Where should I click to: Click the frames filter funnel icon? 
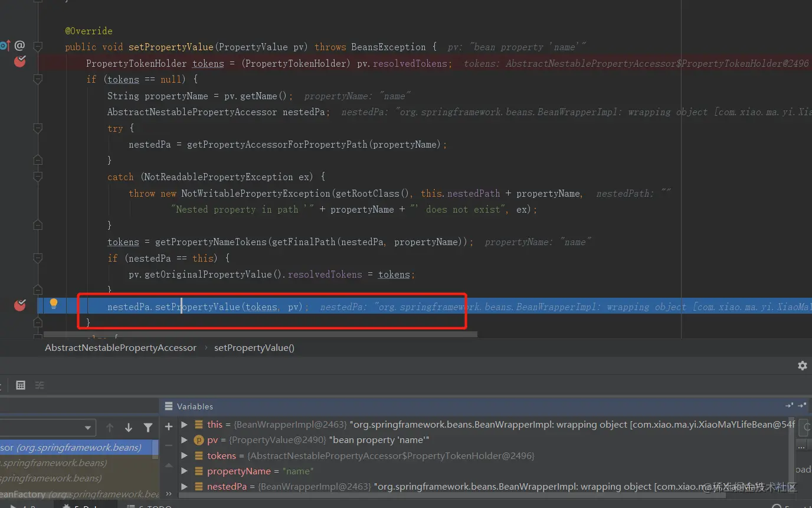tap(148, 428)
